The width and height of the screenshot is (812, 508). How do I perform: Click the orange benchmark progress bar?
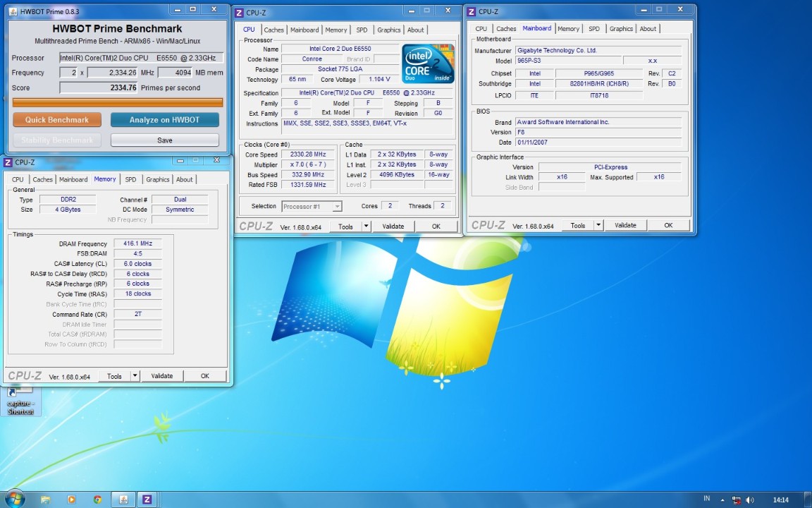(118, 102)
